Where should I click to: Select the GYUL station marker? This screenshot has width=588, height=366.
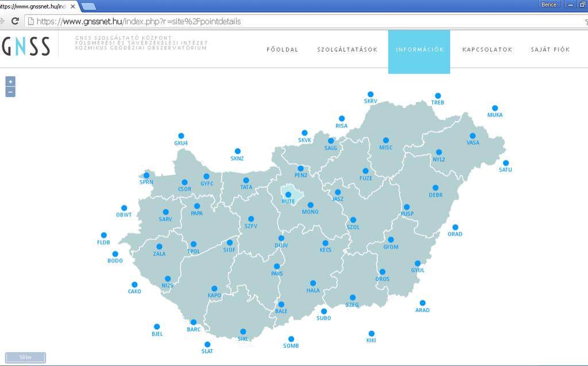point(418,263)
